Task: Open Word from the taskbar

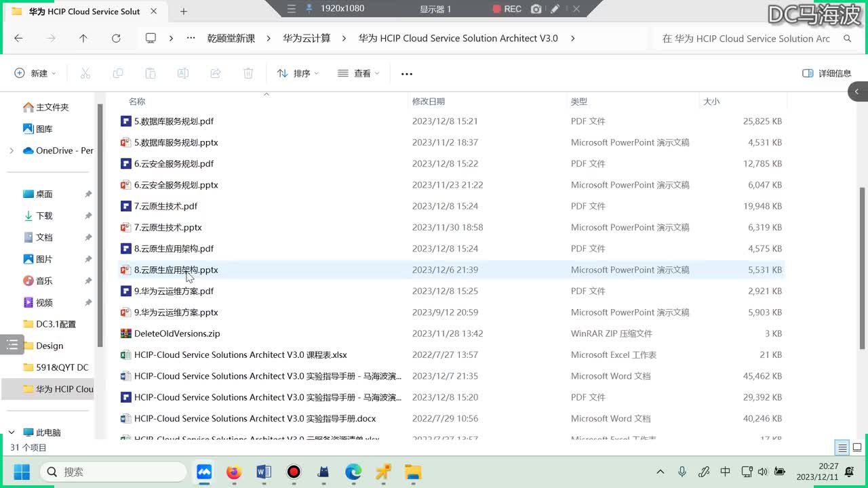Action: pyautogui.click(x=264, y=472)
